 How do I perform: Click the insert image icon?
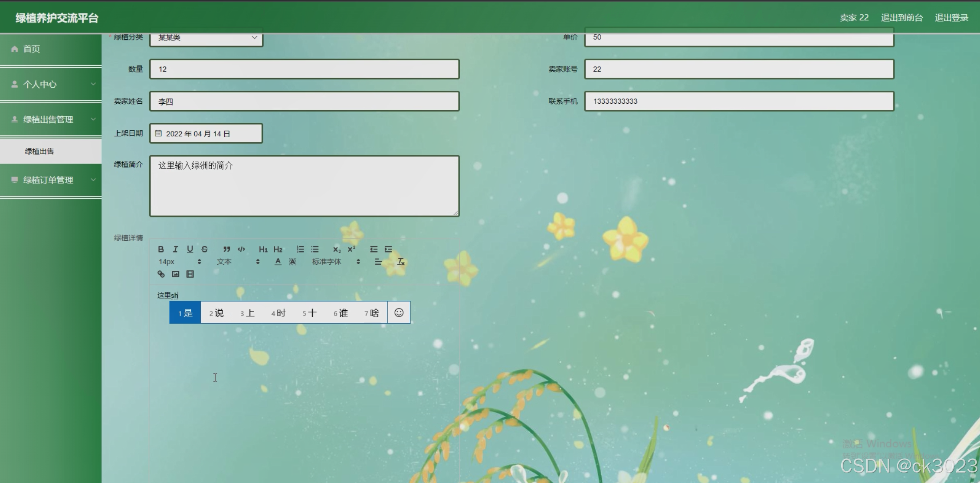[x=175, y=274]
